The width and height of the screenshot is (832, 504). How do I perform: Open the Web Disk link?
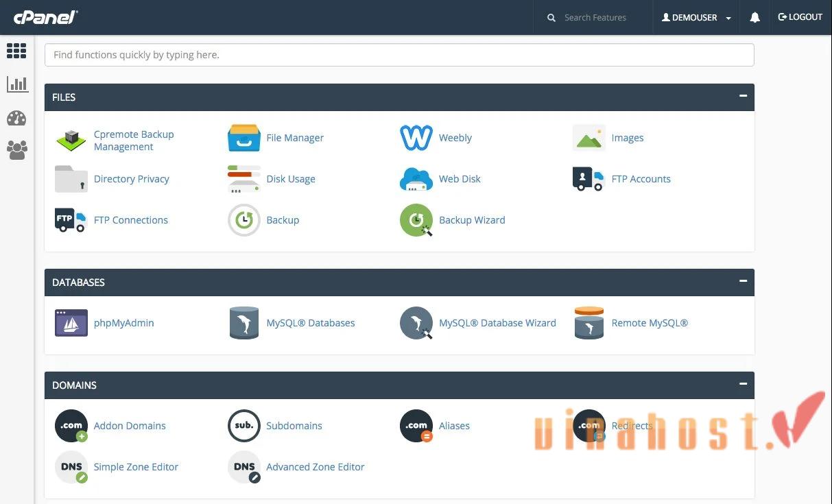(460, 179)
